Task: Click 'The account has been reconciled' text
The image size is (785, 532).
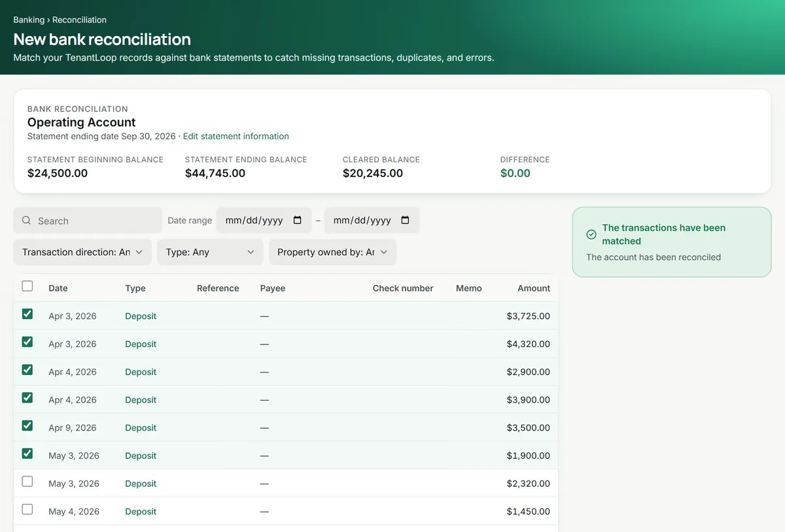Action: point(654,258)
